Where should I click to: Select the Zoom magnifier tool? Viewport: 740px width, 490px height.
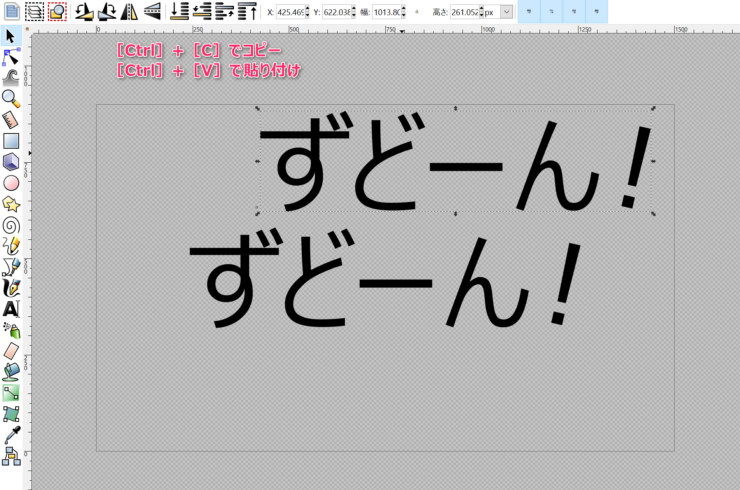pos(11,98)
